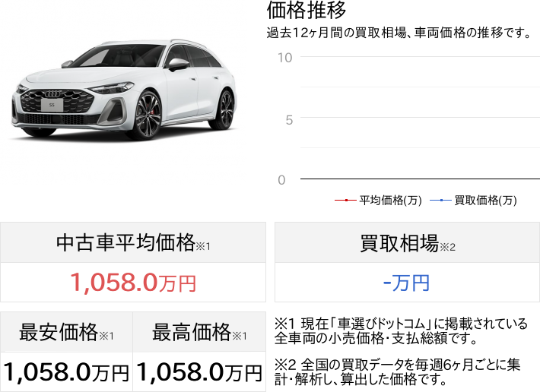
Task: Click the 最安価格 header cell
Action: 66,332
